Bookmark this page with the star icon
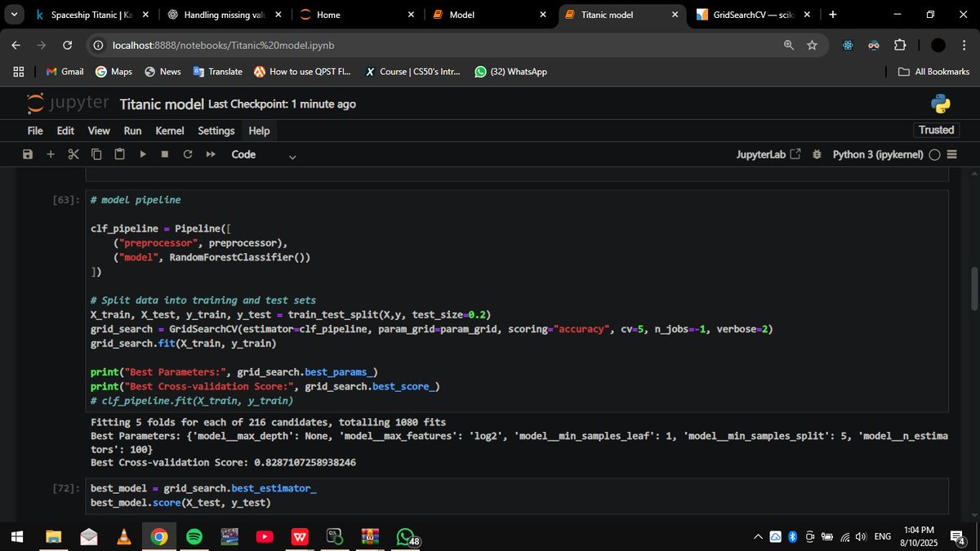980x551 pixels. pos(812,46)
